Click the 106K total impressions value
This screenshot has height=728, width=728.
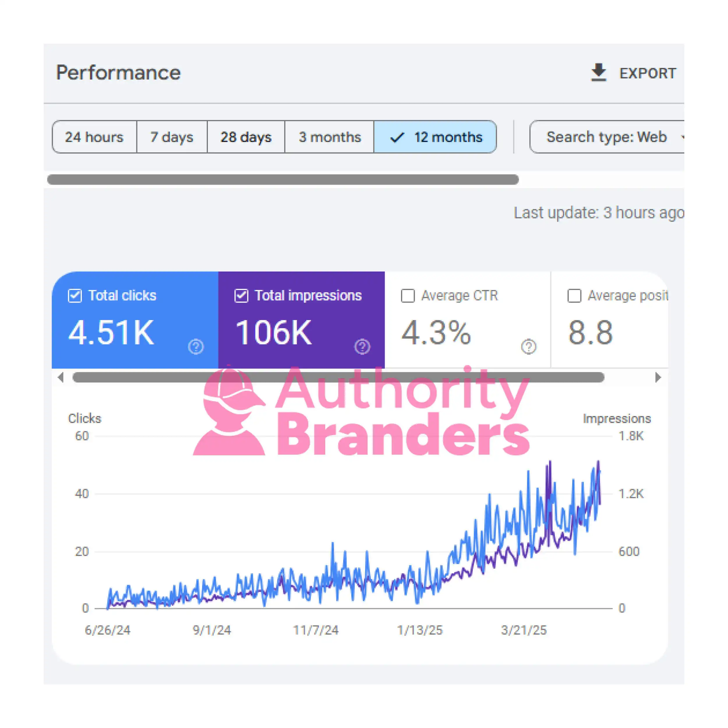point(274,332)
